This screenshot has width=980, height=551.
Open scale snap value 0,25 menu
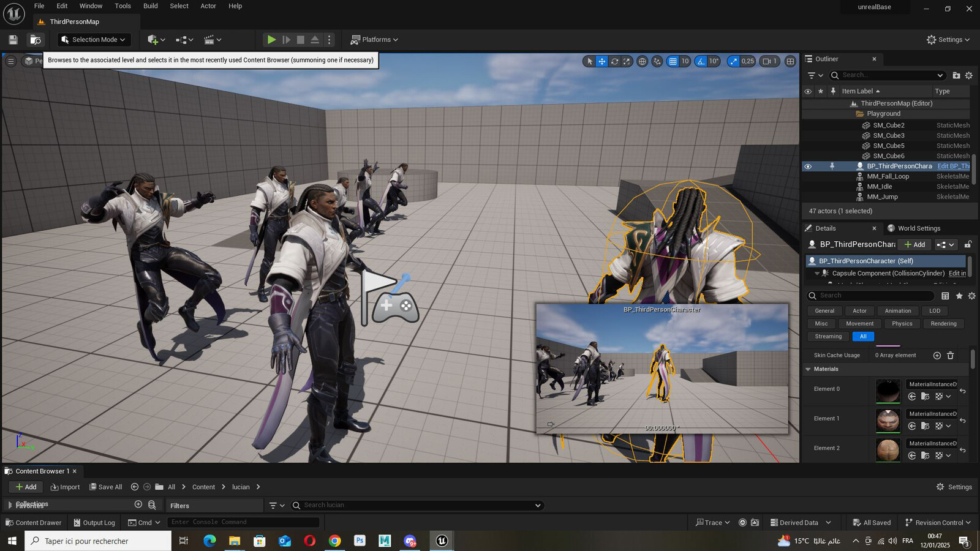748,61
